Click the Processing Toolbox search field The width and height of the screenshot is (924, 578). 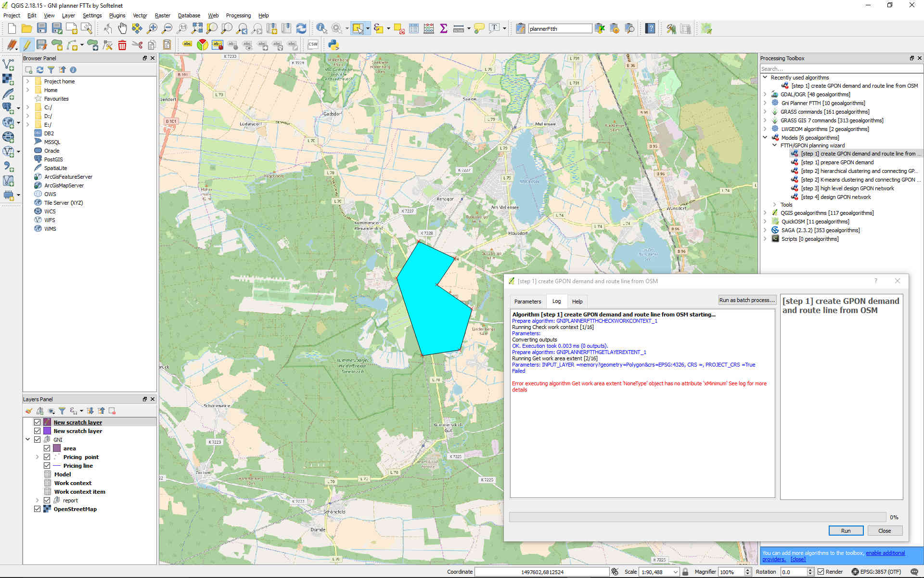tap(841, 69)
